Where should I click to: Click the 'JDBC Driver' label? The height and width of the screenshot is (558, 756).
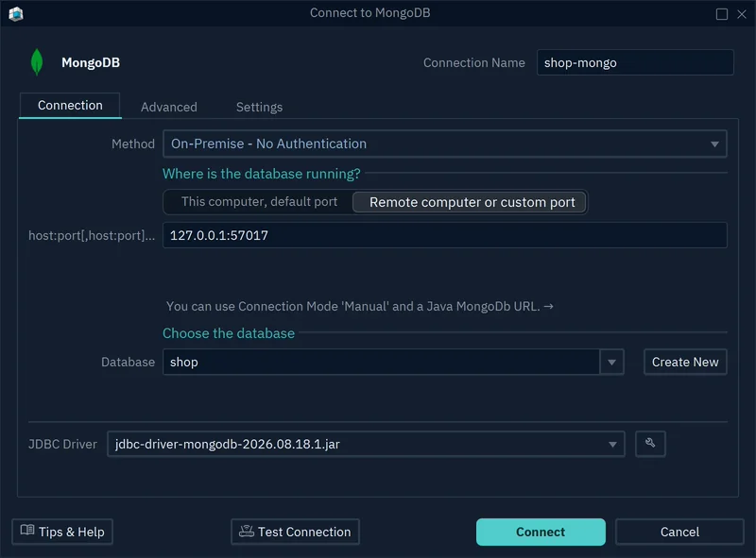point(62,444)
